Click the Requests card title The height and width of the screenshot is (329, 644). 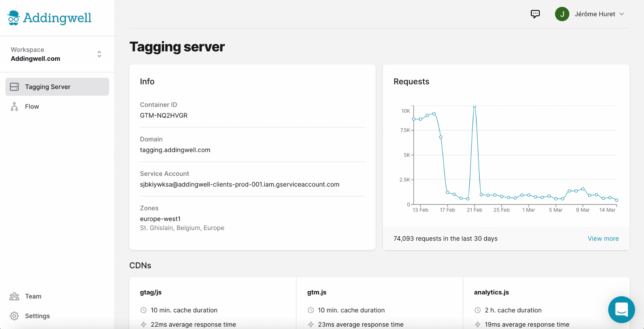[x=411, y=82]
